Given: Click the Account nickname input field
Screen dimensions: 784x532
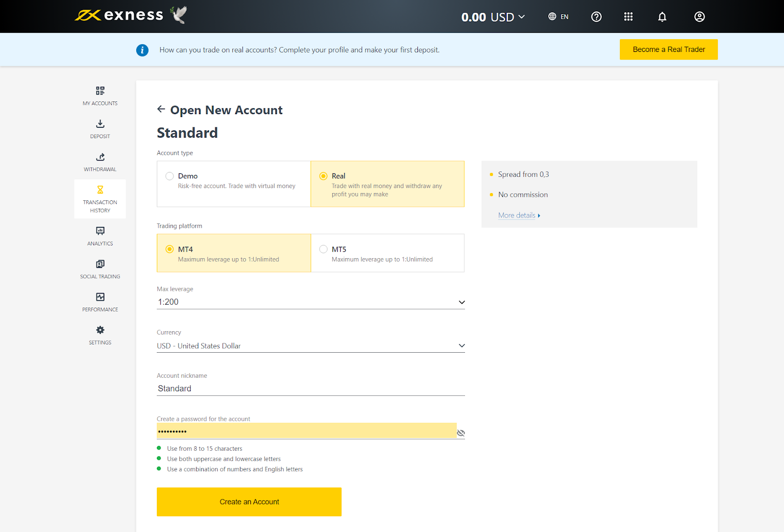Looking at the screenshot, I should coord(311,388).
